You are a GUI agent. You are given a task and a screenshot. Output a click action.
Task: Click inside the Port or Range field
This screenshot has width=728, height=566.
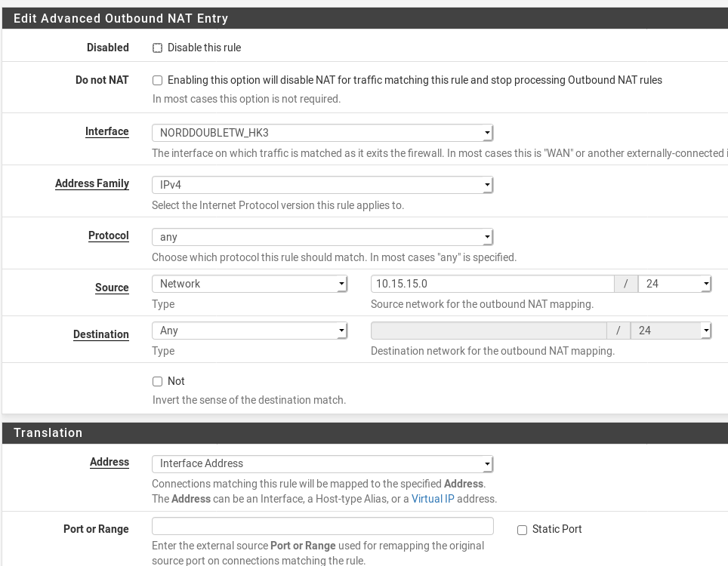pos(322,525)
